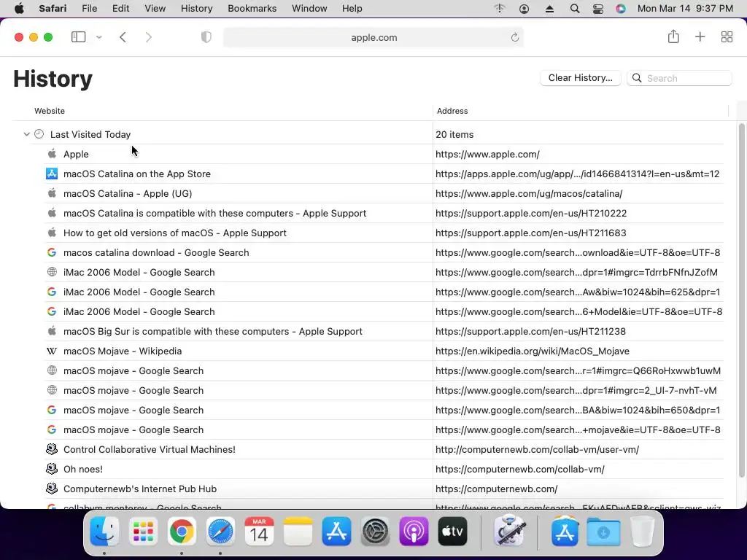Open the Safari menu
This screenshot has width=747, height=560.
53,9
